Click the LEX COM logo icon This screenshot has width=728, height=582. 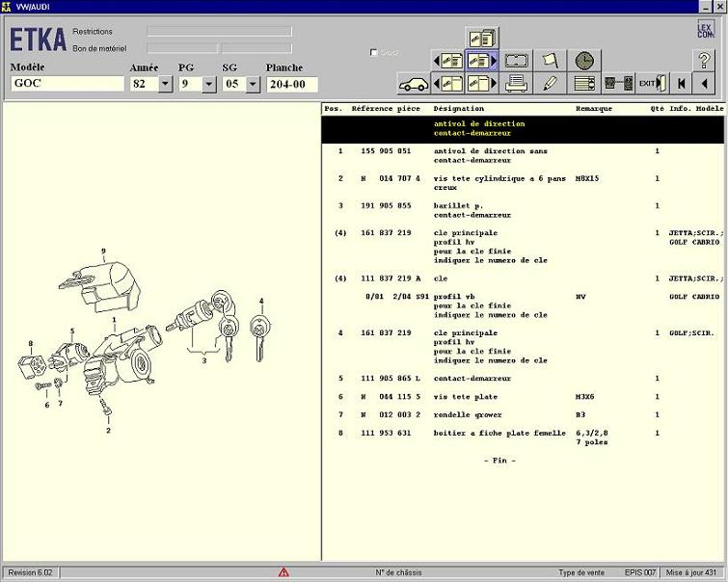point(705,29)
